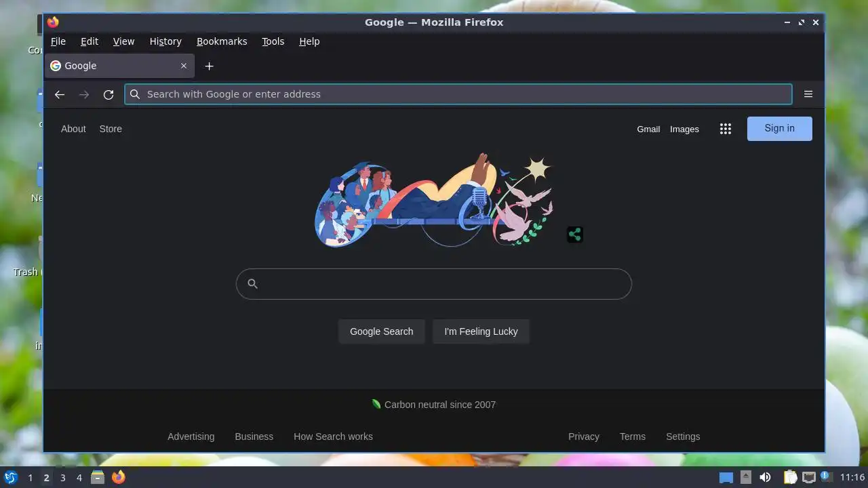Launch Firefox from the taskbar
868x488 pixels.
(x=119, y=477)
